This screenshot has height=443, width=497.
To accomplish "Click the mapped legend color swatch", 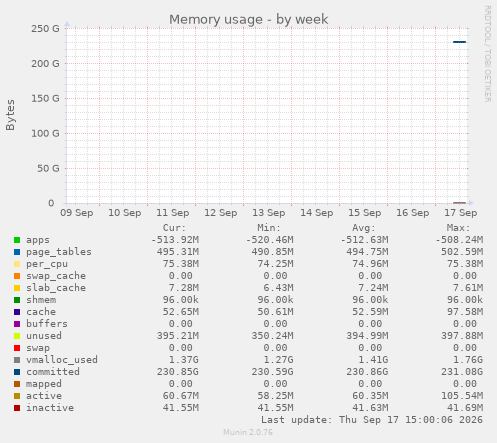I will click(x=17, y=384).
